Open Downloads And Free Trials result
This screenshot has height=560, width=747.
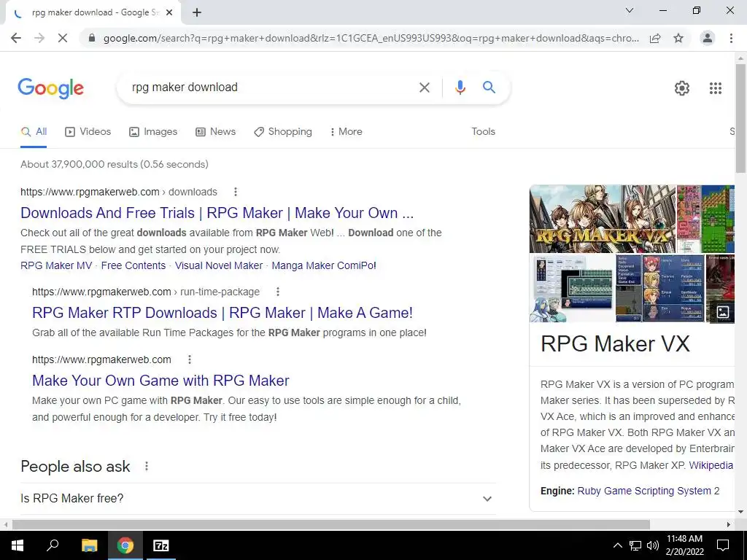click(217, 213)
